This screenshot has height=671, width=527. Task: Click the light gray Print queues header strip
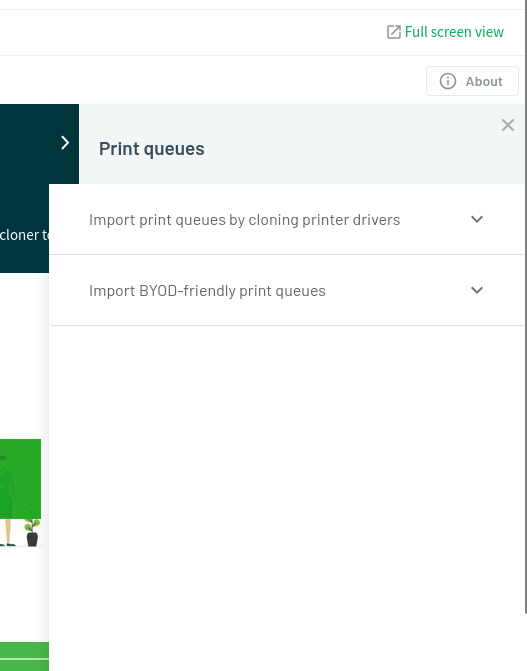click(x=301, y=144)
